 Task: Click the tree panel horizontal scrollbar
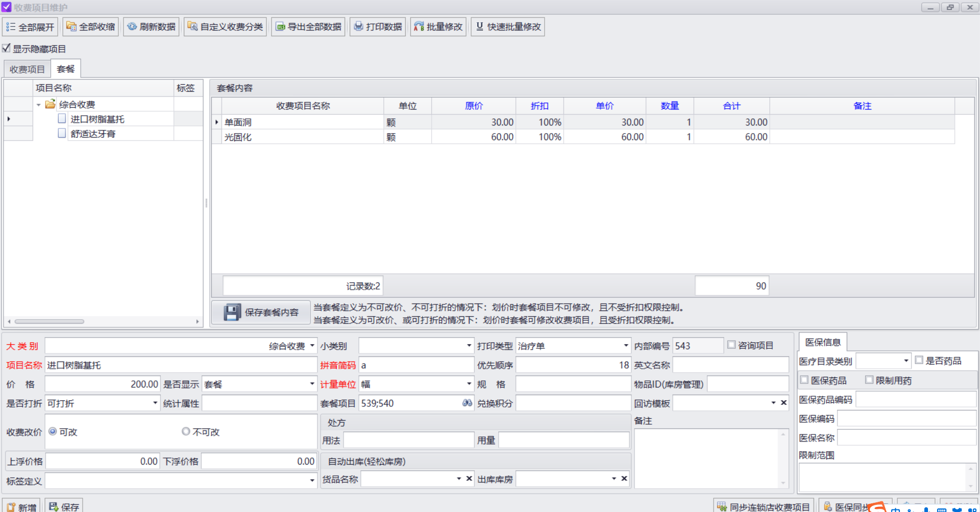coord(104,321)
